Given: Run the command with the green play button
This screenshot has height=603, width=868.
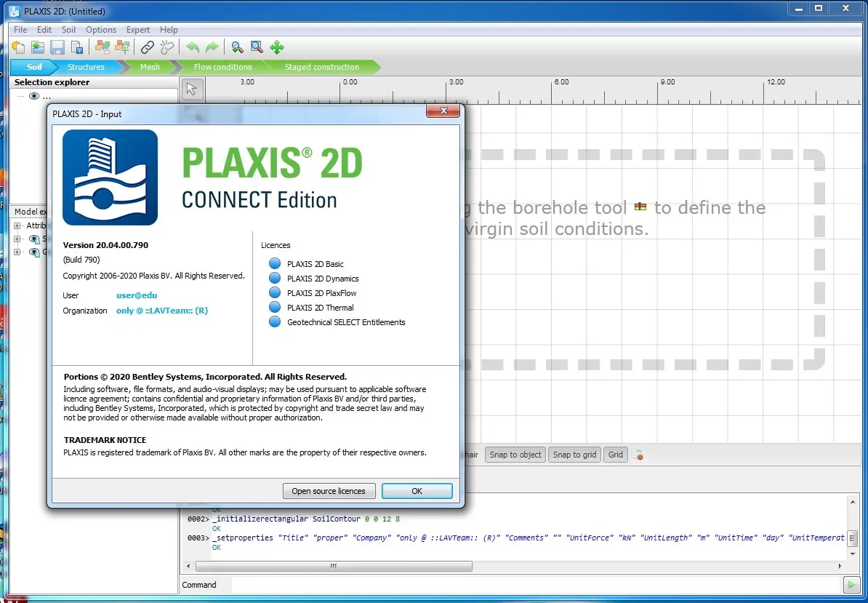Looking at the screenshot, I should point(851,585).
